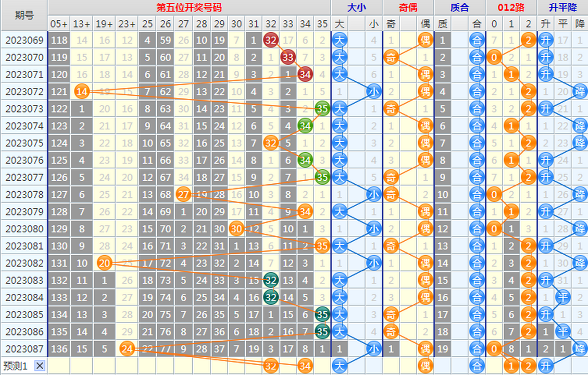Click the 升平降 section header
Screen dimensions: 588x375
[x=562, y=7]
